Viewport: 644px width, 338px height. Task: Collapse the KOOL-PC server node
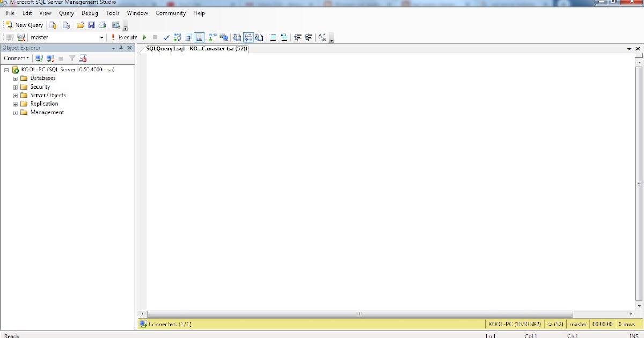pos(6,69)
